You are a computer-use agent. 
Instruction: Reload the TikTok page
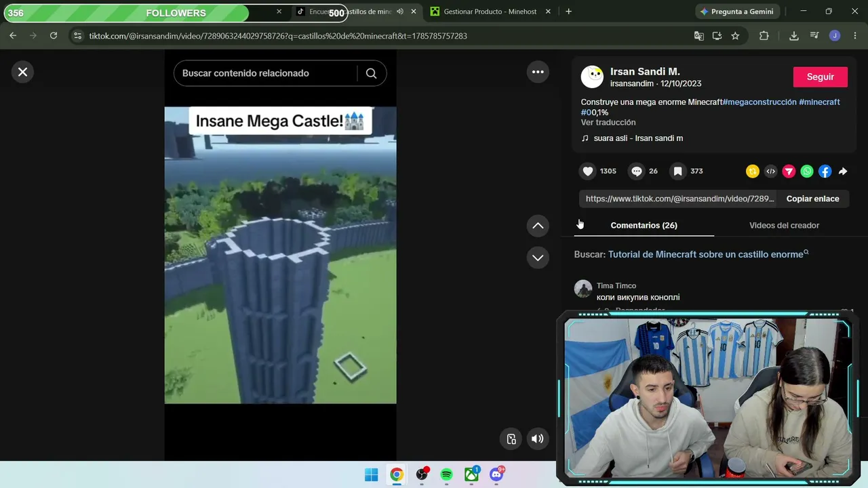click(54, 36)
